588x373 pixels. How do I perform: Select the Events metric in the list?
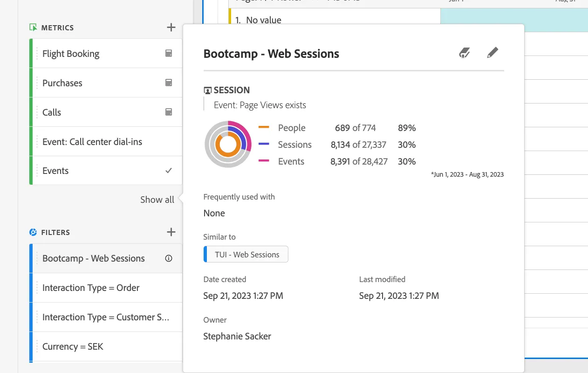(x=106, y=171)
